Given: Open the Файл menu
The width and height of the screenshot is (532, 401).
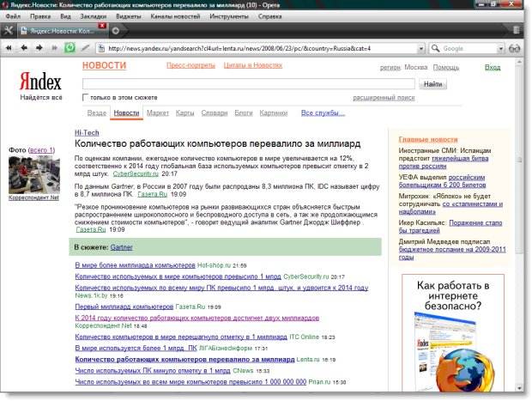Looking at the screenshot, I should [13, 16].
